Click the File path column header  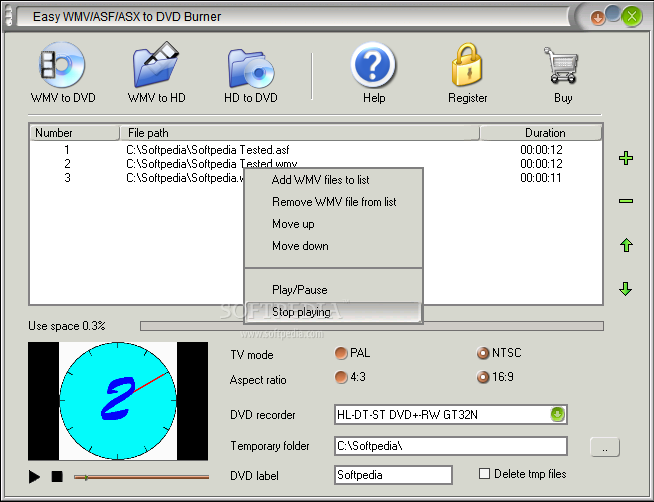coord(299,133)
